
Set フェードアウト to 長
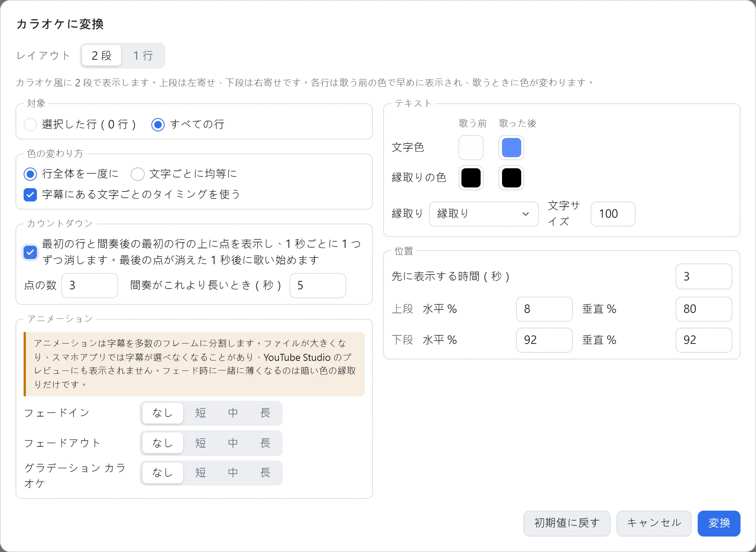(265, 443)
